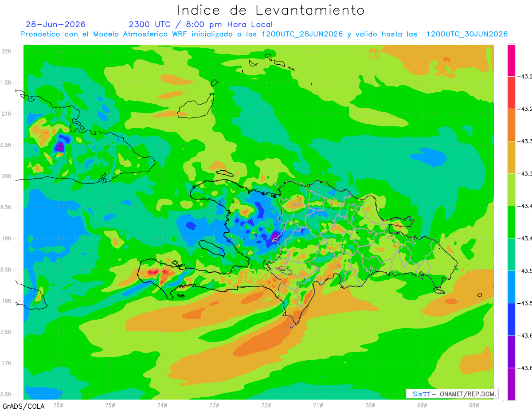This screenshot has height=411, width=532.
Task: Click the "71W" longitude label
Action: 318,405
